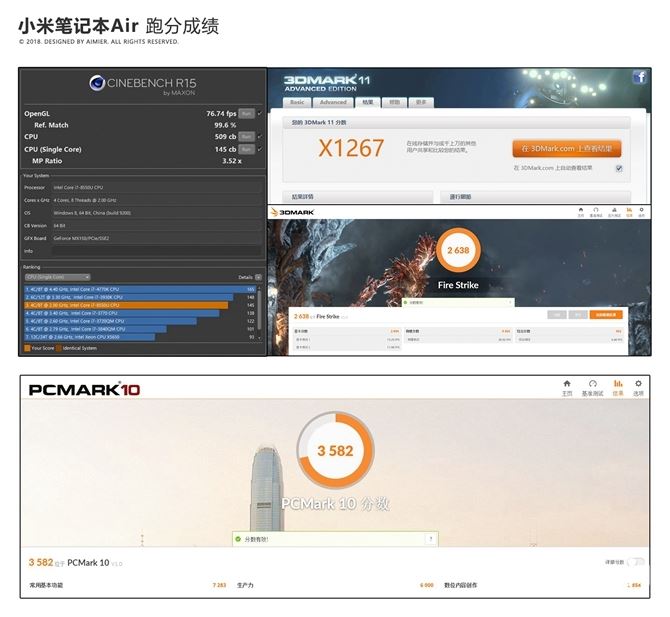Open the third (selected) 3DMark 11 tab
This screenshot has width=670, height=617.
click(x=368, y=103)
